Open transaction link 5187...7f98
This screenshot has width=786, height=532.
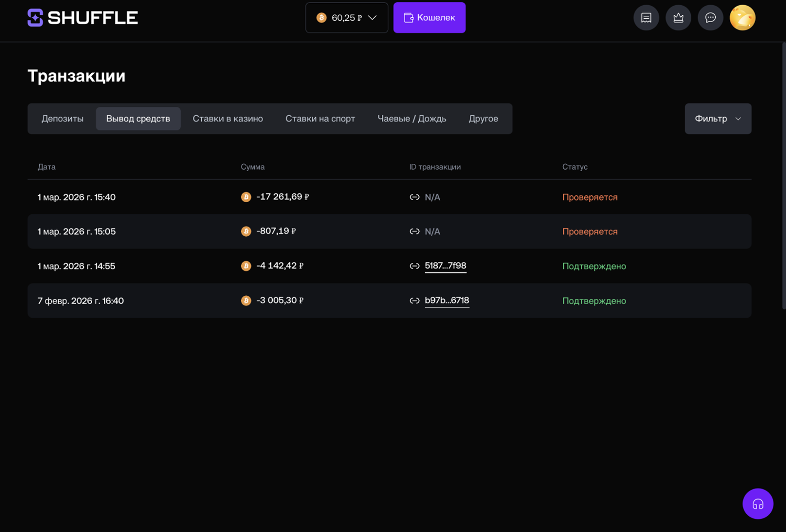click(445, 266)
